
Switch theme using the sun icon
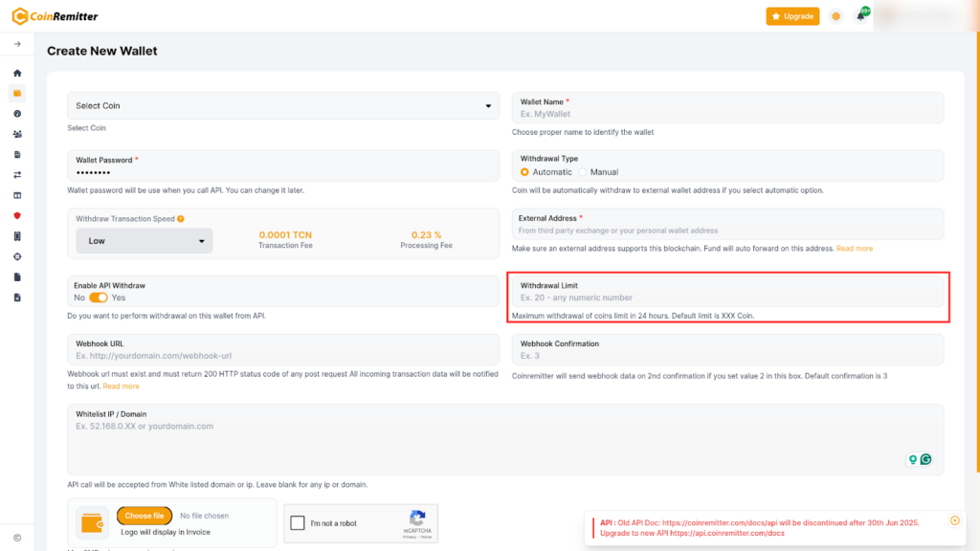point(836,16)
